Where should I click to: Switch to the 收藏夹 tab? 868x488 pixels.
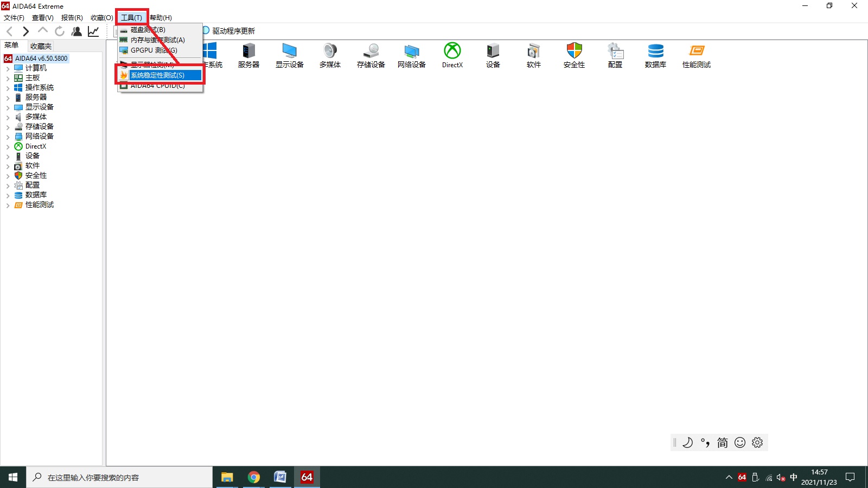tap(41, 46)
